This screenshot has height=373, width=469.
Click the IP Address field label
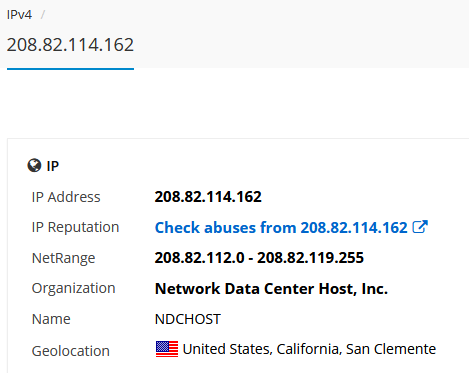point(66,197)
